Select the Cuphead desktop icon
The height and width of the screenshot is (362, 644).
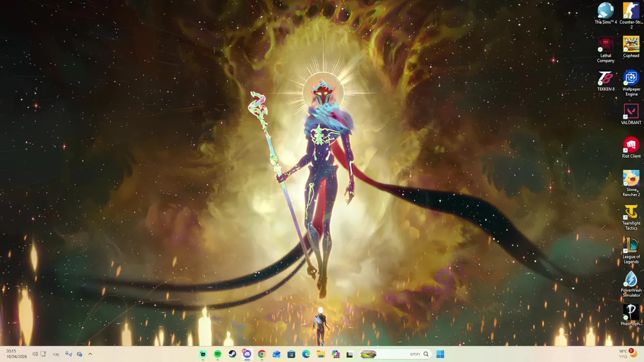[631, 47]
